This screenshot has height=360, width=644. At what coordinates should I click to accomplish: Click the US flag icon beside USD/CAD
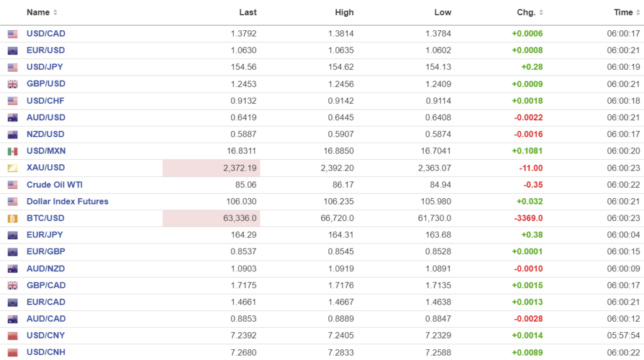[13, 34]
